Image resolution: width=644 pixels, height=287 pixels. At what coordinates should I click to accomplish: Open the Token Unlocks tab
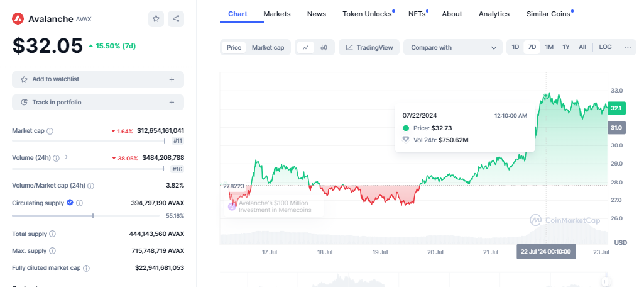[x=367, y=14]
